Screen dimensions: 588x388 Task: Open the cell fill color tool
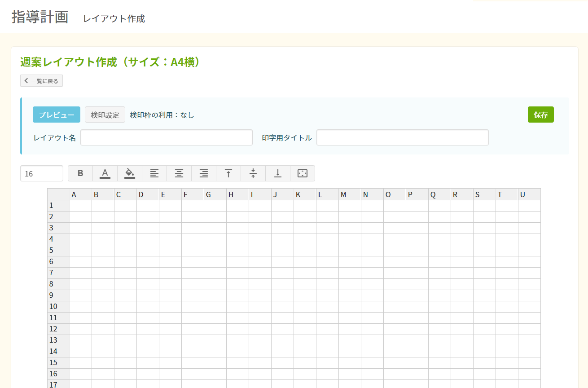tap(130, 173)
